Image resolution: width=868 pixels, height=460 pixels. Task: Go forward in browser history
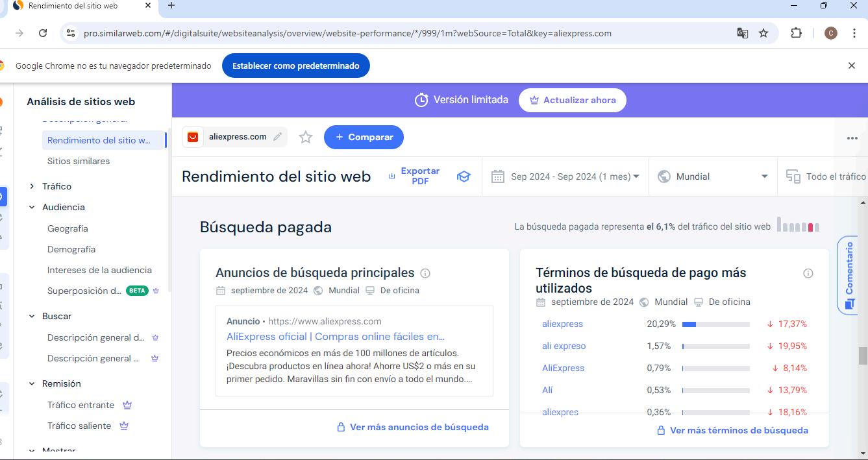click(19, 33)
